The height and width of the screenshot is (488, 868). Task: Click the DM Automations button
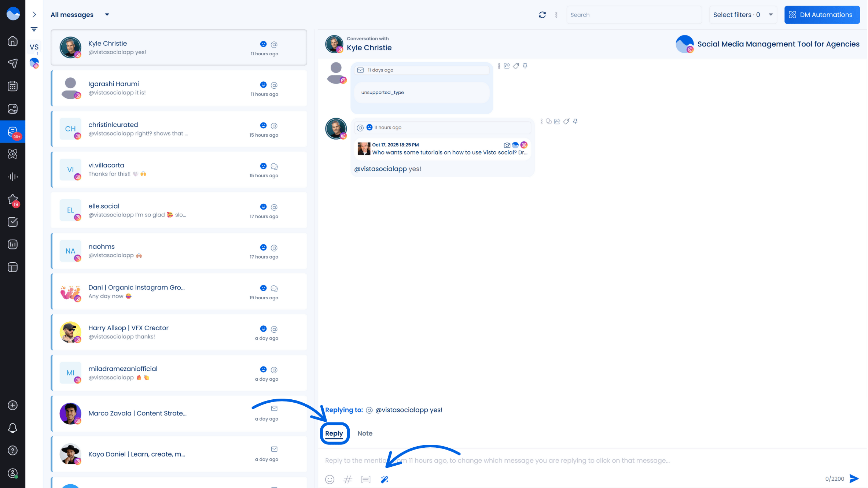tap(822, 15)
